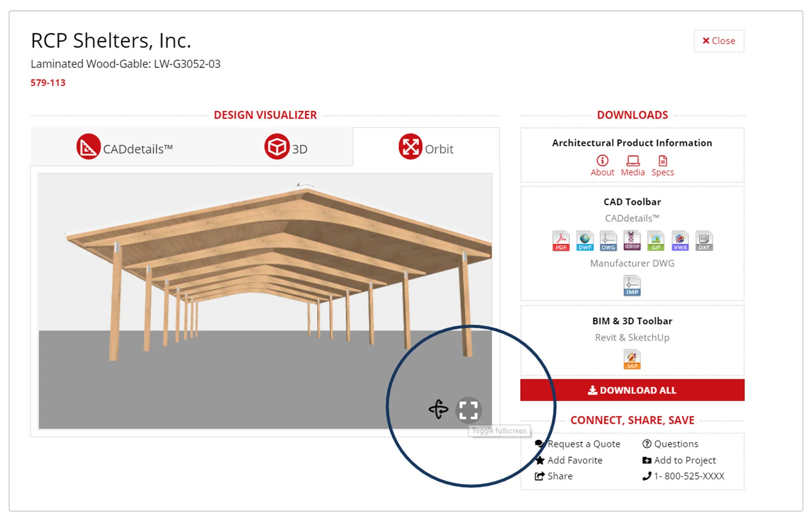Download the DXF file format
This screenshot has height=522, width=812.
pos(704,240)
